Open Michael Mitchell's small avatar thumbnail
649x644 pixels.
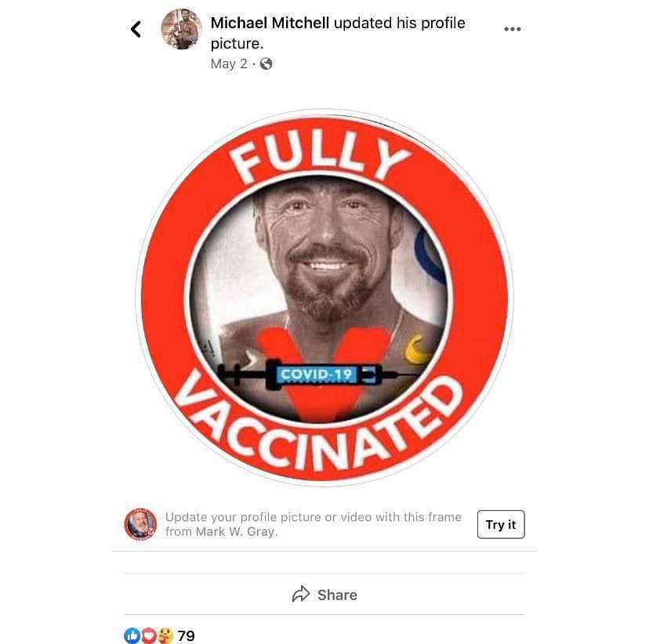(181, 29)
